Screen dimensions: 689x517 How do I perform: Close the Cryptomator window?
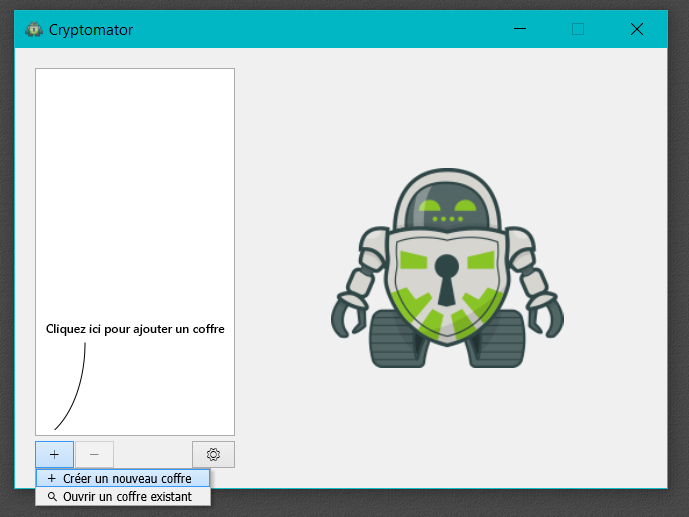point(637,29)
